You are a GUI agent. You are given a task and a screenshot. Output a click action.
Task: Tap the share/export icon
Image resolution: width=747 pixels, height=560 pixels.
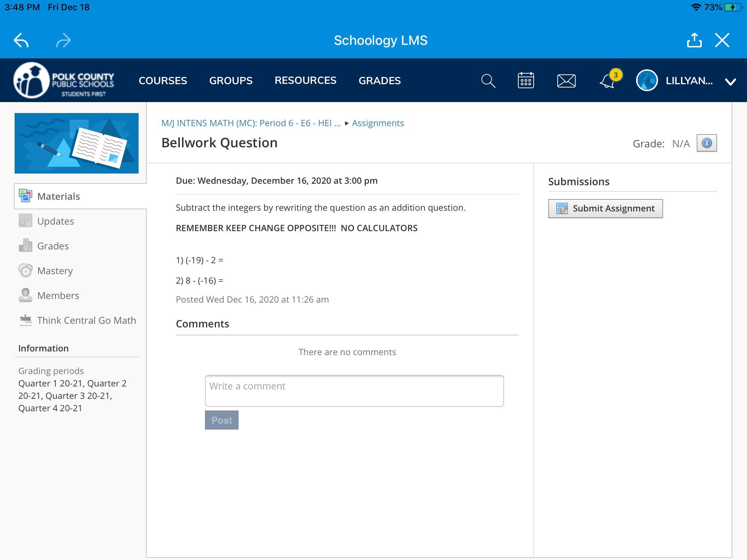[694, 40]
